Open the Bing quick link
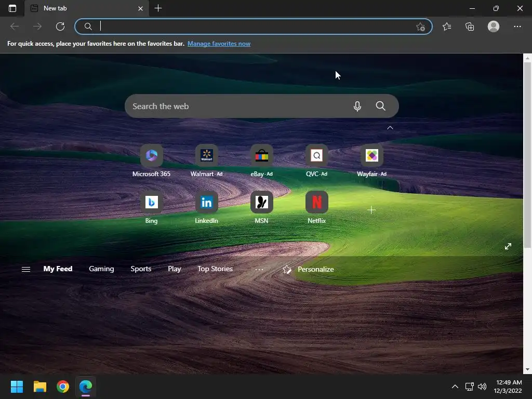This screenshot has height=399, width=532. (x=151, y=208)
